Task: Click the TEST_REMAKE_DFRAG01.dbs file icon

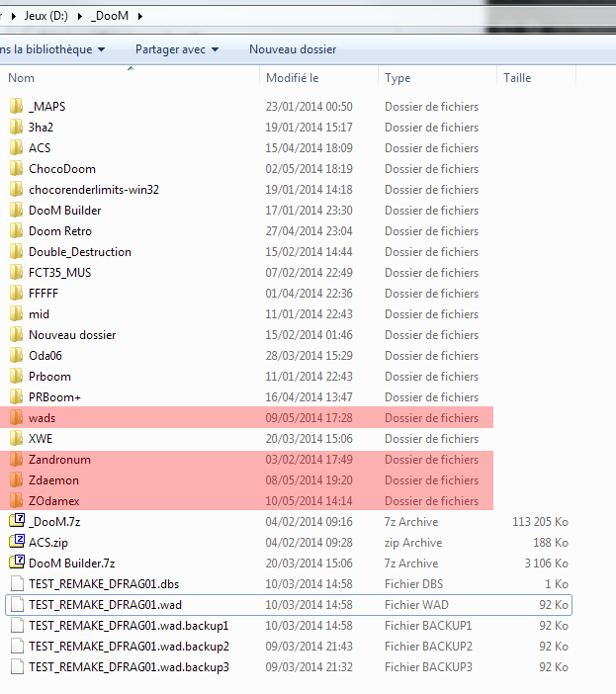Action: [17, 584]
